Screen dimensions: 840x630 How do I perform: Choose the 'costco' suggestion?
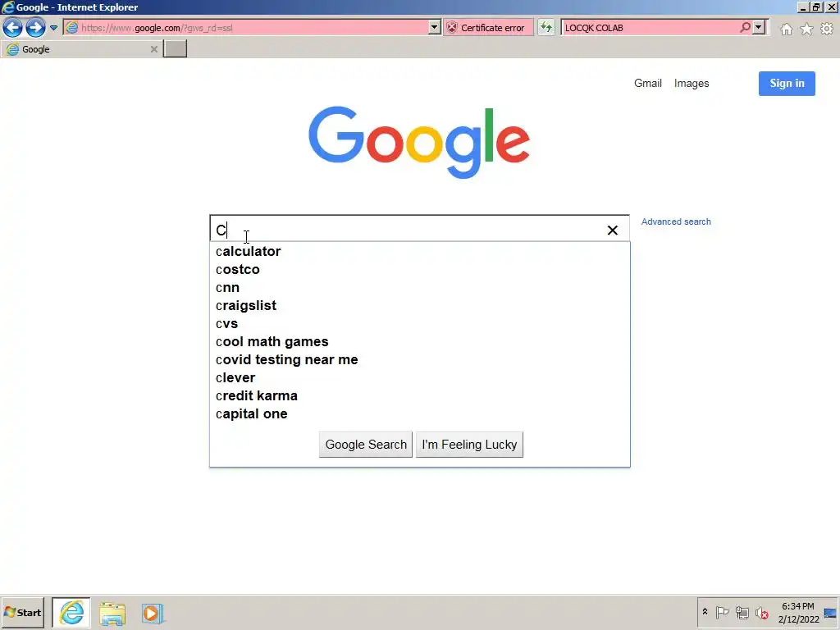(419, 269)
